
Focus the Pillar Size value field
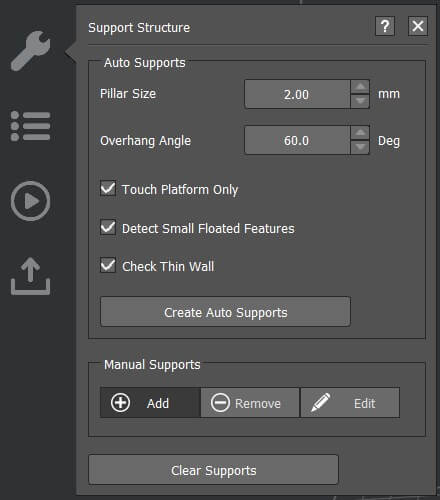[x=297, y=94]
